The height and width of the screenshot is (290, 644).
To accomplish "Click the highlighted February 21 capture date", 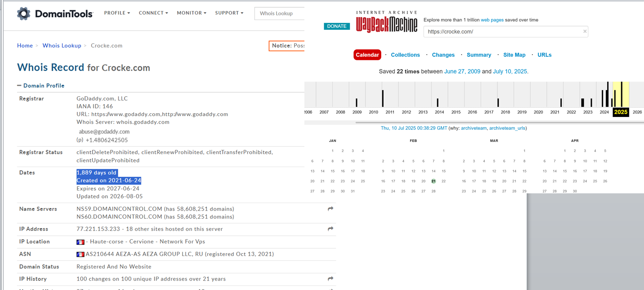I will (433, 181).
